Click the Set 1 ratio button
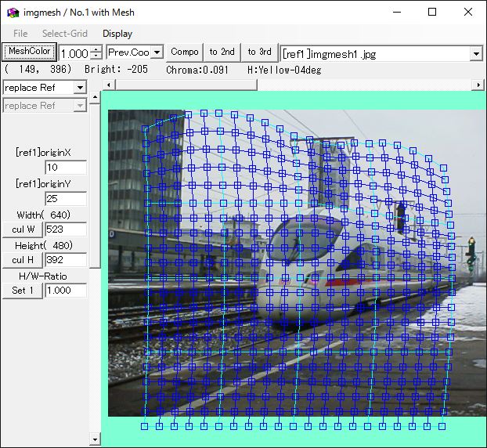This screenshot has width=487, height=448. tap(22, 291)
